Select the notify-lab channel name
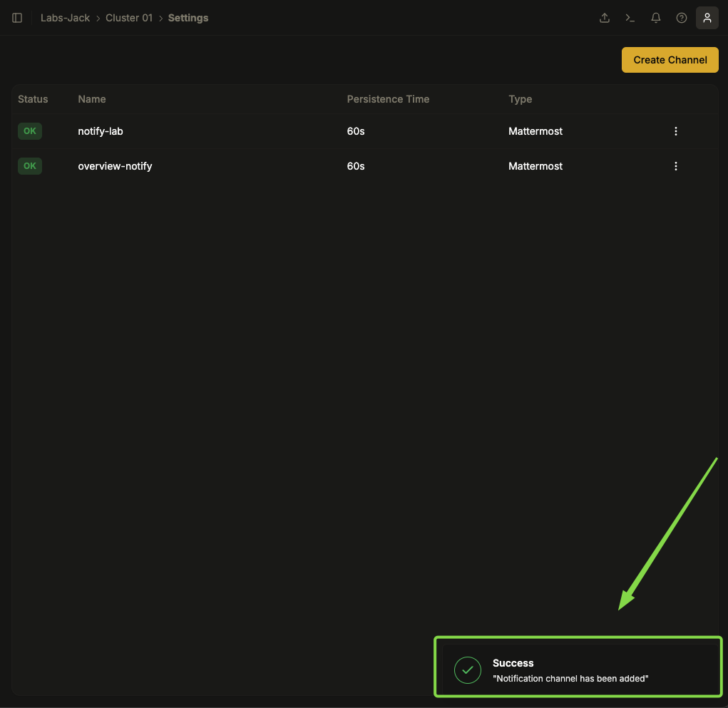Image resolution: width=728 pixels, height=708 pixels. [x=101, y=131]
